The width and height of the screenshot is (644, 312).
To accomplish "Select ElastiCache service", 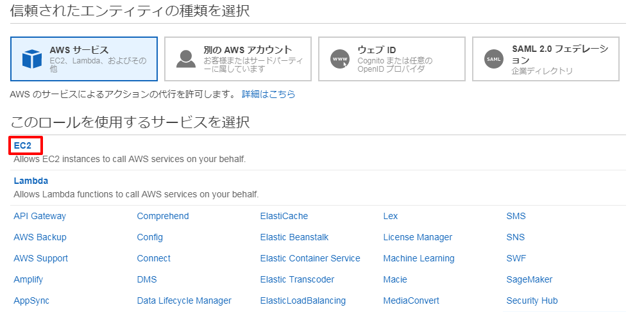I will coord(284,216).
